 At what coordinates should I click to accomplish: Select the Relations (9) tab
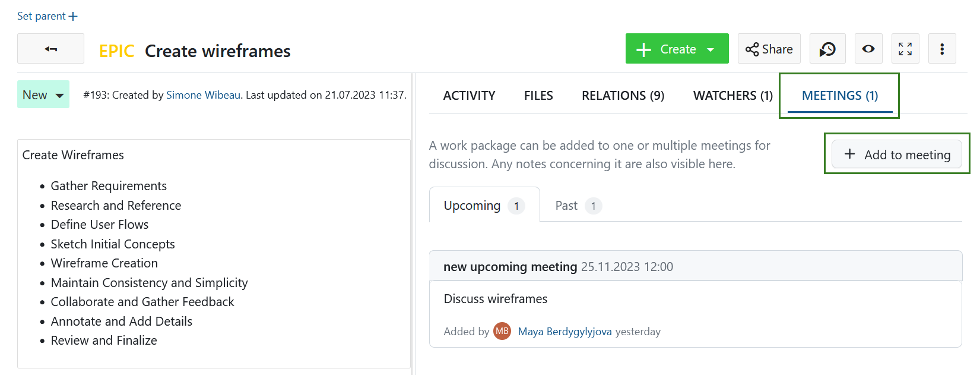point(623,96)
